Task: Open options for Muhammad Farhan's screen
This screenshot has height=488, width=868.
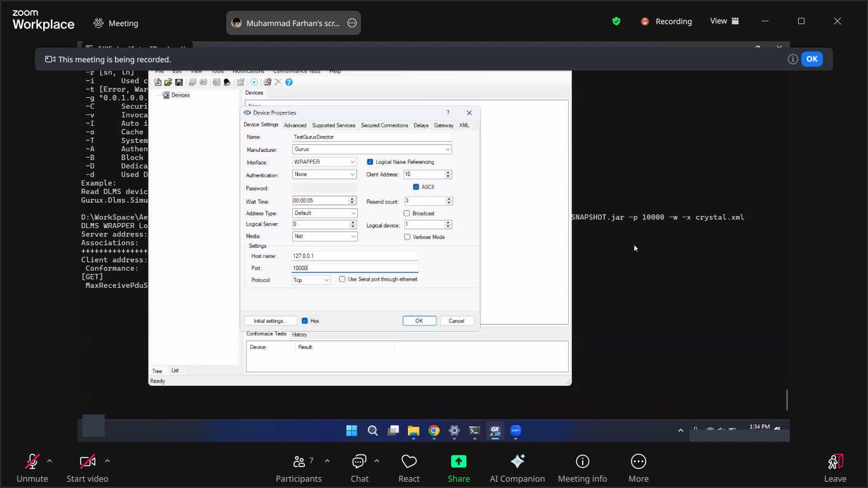Action: tap(352, 23)
